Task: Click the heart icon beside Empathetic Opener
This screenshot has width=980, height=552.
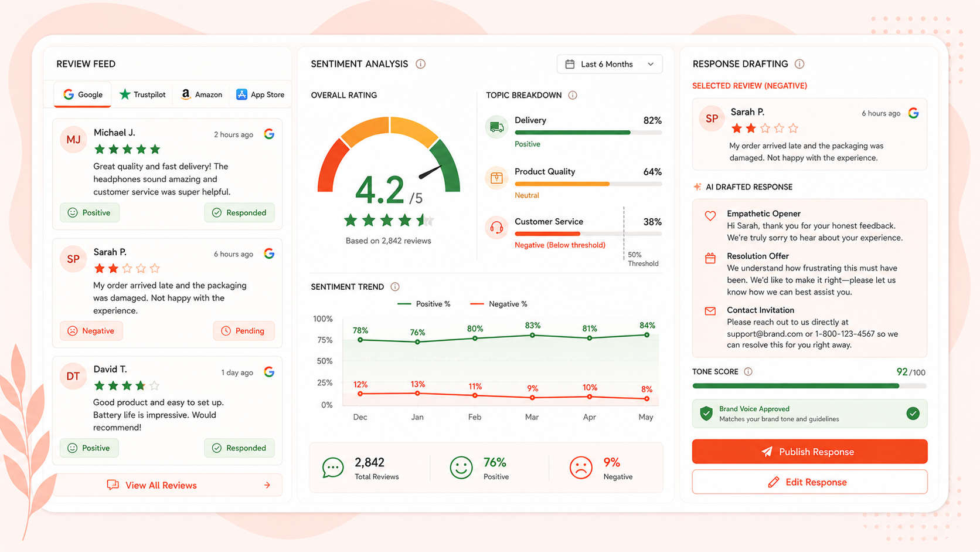Action: [710, 216]
